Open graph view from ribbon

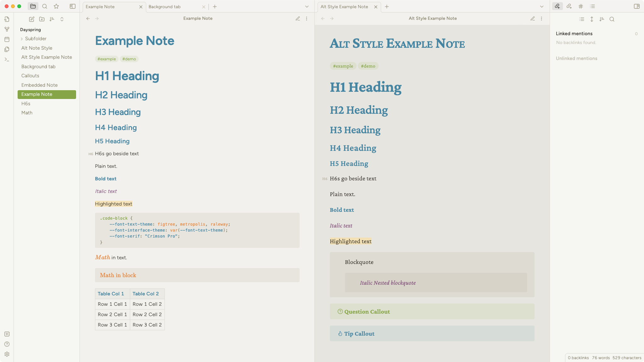7,29
